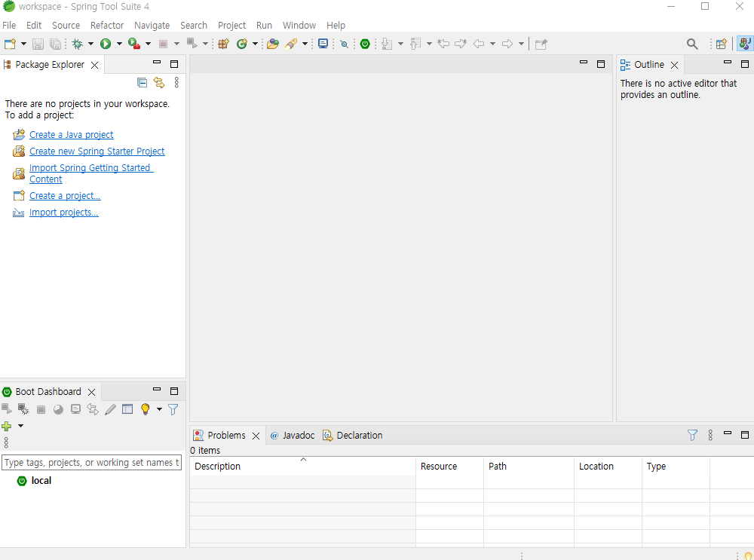
Task: Click the Forward navigation arrow
Action: (507, 44)
